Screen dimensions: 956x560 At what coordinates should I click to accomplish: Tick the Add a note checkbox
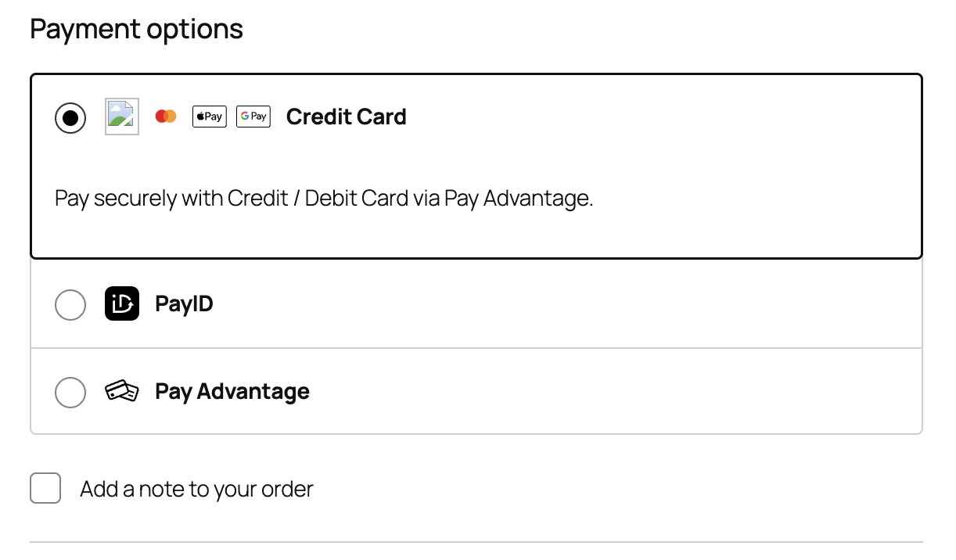(x=45, y=489)
